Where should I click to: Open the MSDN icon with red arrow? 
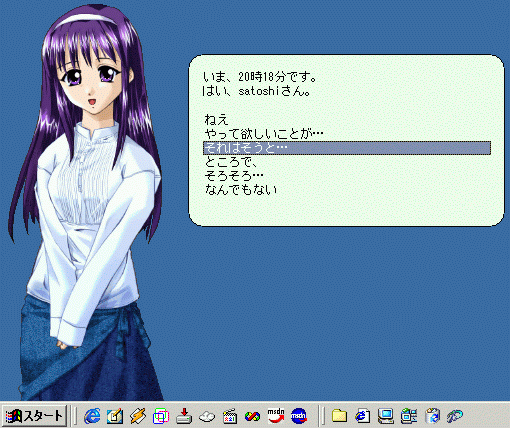[276, 416]
